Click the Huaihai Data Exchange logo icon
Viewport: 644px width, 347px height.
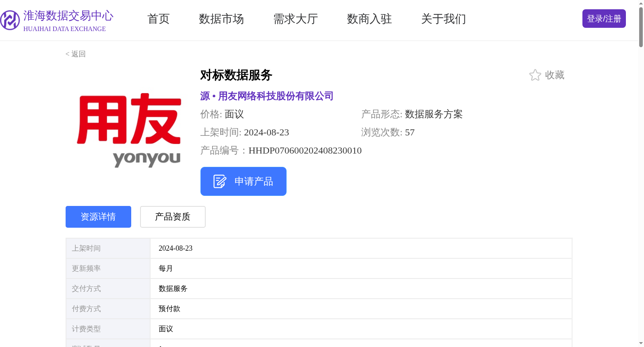pos(10,20)
